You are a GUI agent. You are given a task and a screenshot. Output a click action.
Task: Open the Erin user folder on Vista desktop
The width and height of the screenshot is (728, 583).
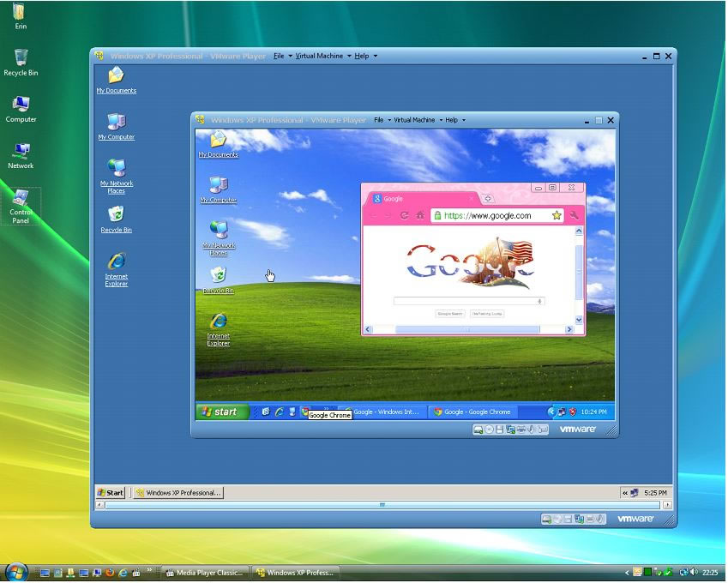click(x=21, y=16)
